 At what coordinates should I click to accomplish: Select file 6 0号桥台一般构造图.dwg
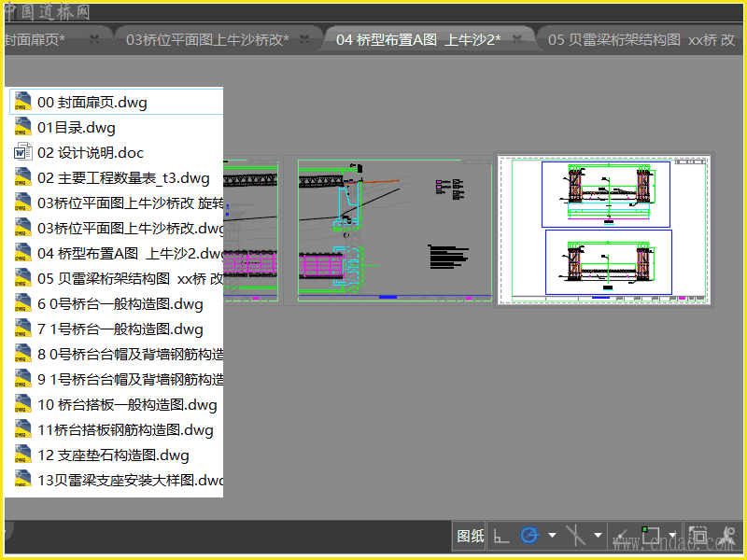click(x=116, y=304)
